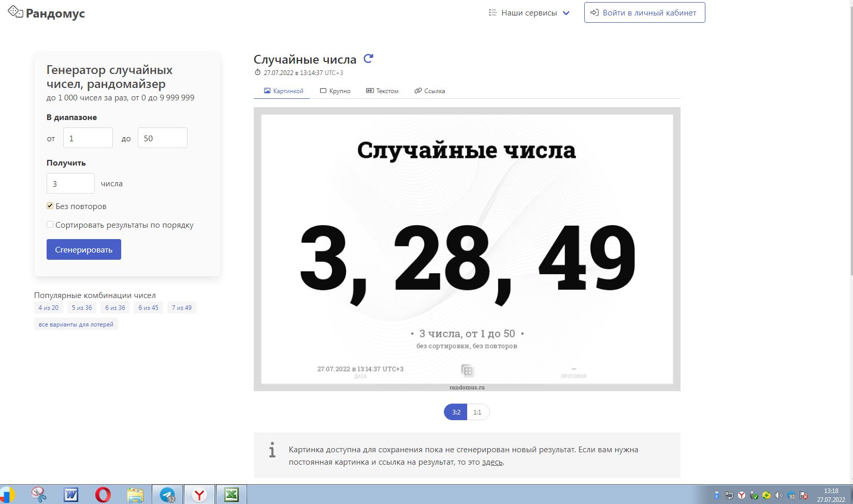Switch the image ratio to 1:1
The width and height of the screenshot is (853, 504).
coord(478,412)
